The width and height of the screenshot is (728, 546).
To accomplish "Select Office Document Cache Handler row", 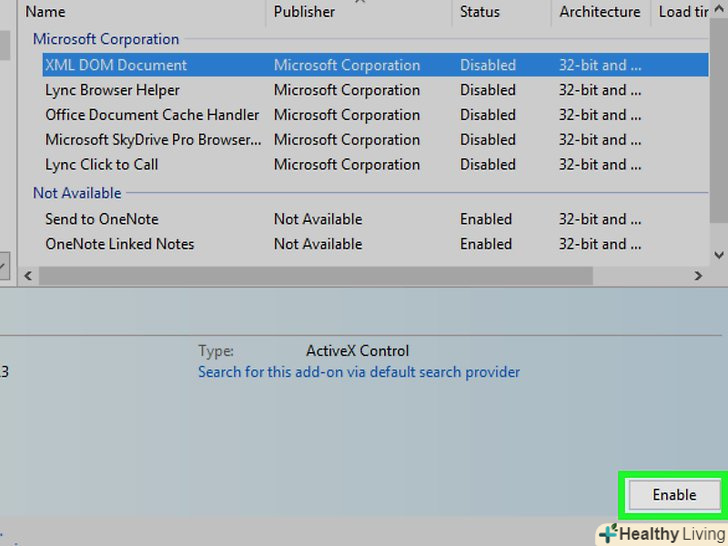I will (x=152, y=115).
